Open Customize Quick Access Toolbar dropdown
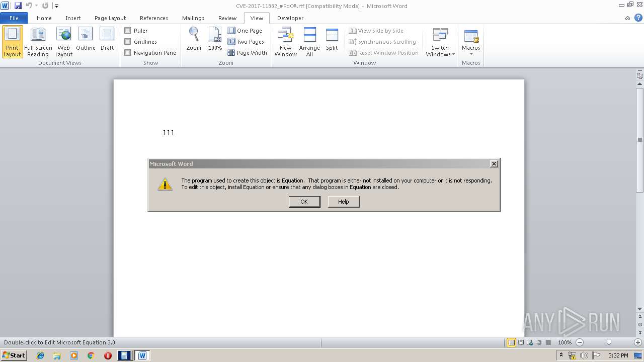644x362 pixels. coord(56,6)
